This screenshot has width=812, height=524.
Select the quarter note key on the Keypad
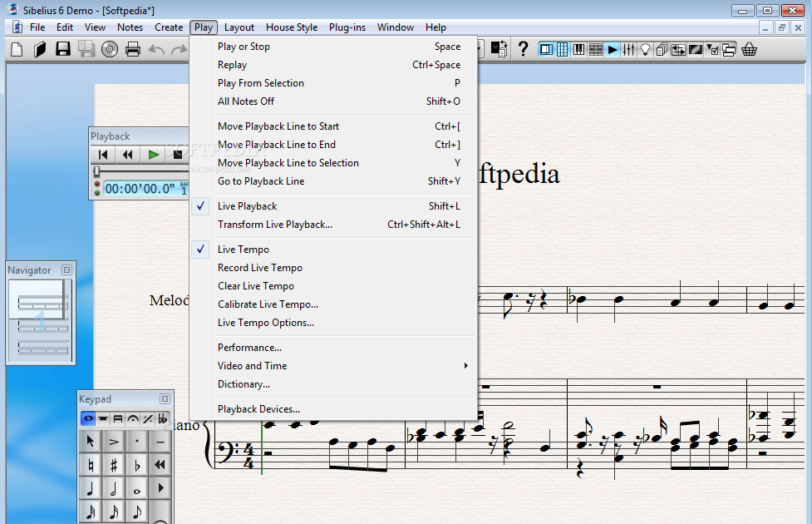pos(91,489)
